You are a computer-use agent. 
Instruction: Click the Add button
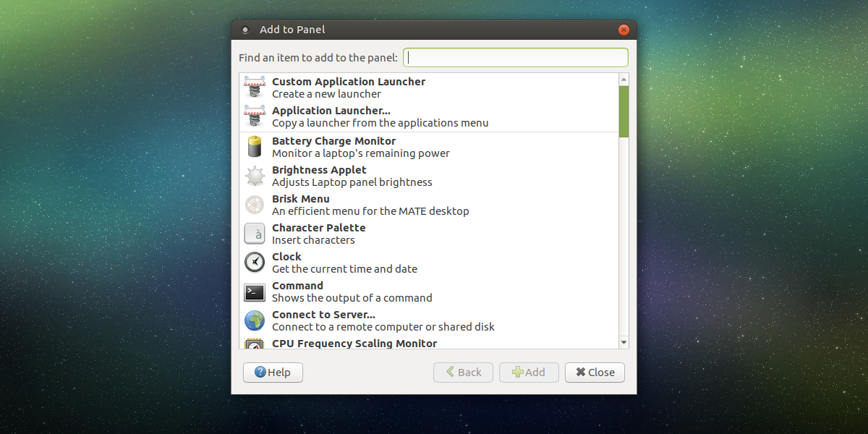[529, 373]
